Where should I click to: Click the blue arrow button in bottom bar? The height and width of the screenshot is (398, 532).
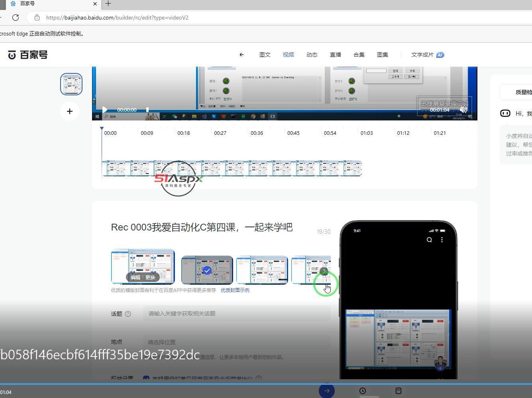click(327, 391)
